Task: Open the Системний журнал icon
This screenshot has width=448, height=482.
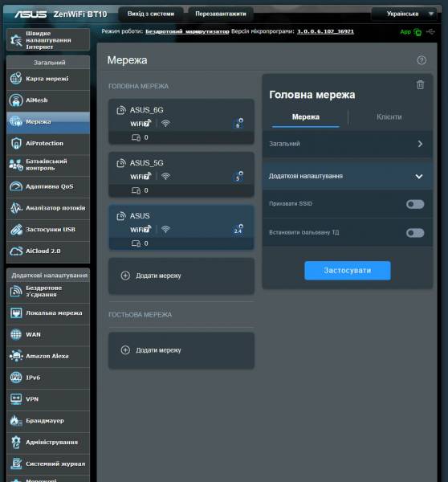Action: pyautogui.click(x=16, y=464)
